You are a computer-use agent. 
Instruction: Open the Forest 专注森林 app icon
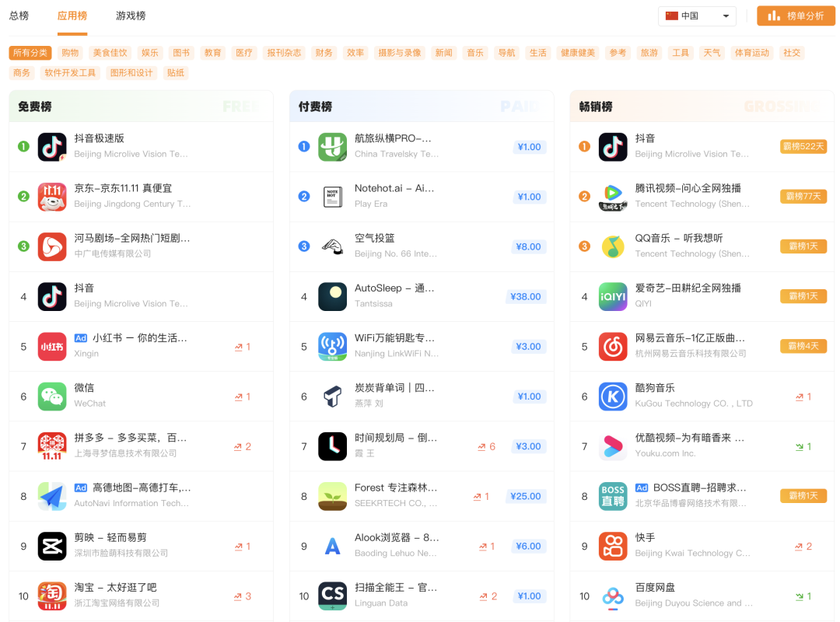pos(333,496)
